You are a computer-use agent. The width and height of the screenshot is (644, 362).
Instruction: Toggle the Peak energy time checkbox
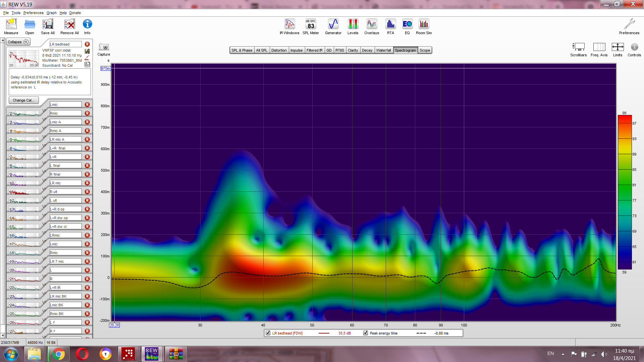click(366, 333)
